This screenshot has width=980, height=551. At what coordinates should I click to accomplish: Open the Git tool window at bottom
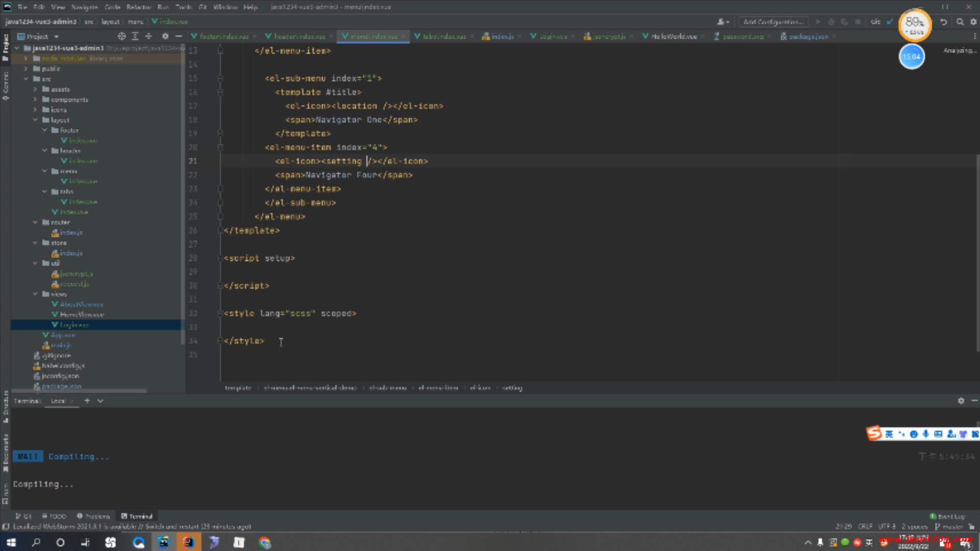click(23, 516)
